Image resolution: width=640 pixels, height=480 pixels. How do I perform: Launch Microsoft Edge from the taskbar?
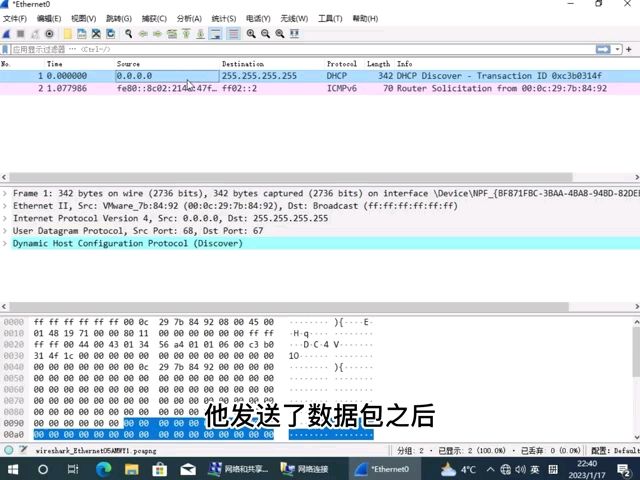pos(103,469)
